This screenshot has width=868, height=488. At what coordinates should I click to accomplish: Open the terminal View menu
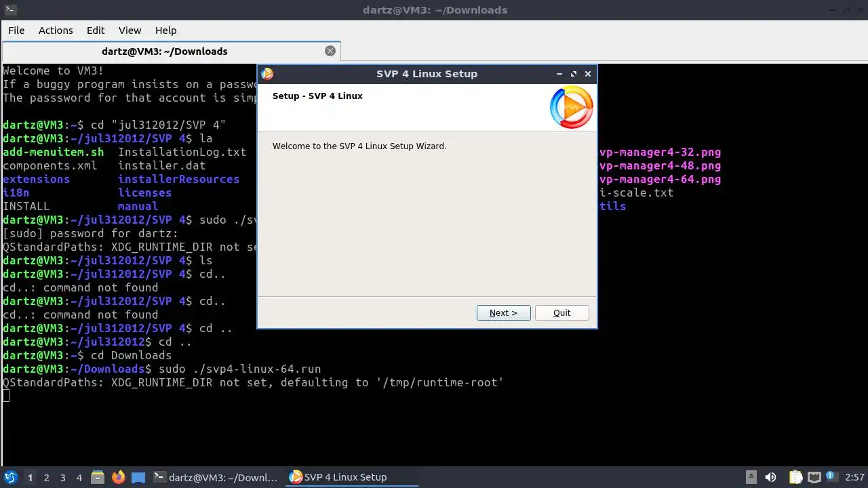pyautogui.click(x=130, y=30)
